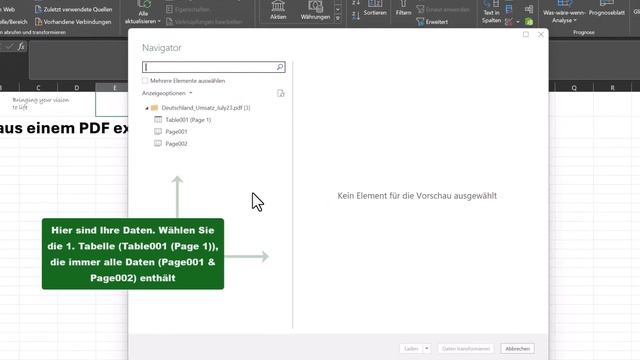640x360 pixels.
Task: Select column Q header in Excel
Action: [574, 87]
